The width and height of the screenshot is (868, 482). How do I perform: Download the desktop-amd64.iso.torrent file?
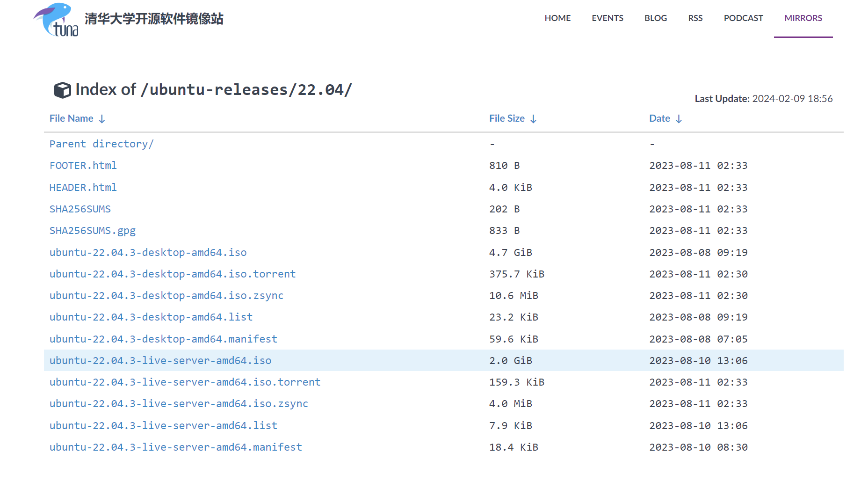coord(173,274)
